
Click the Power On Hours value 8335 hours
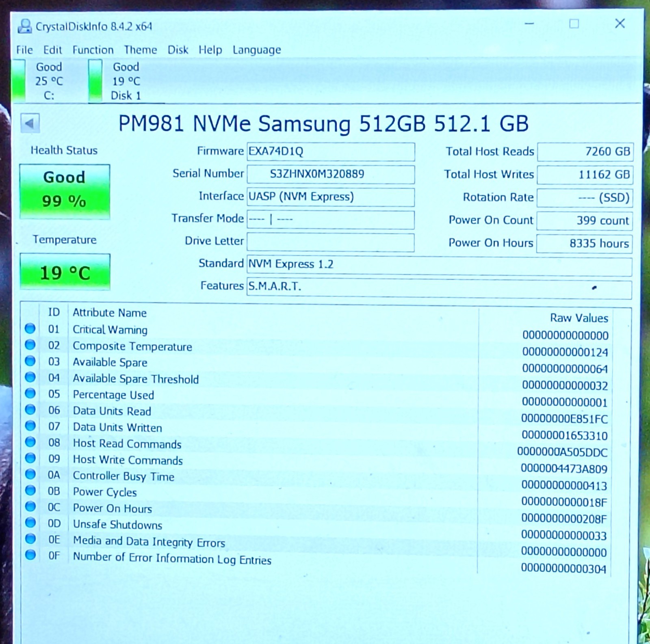pyautogui.click(x=585, y=244)
